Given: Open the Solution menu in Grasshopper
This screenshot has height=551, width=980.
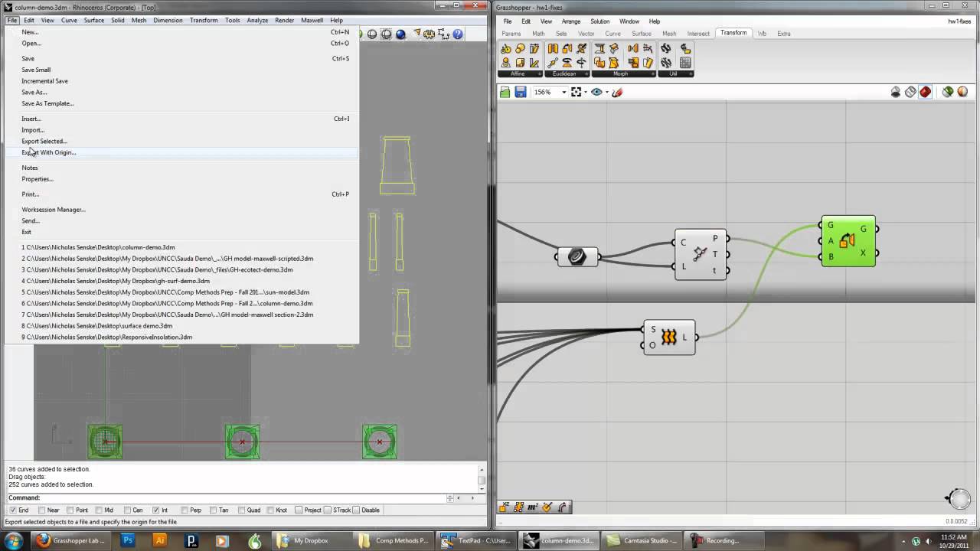Looking at the screenshot, I should click(x=599, y=21).
